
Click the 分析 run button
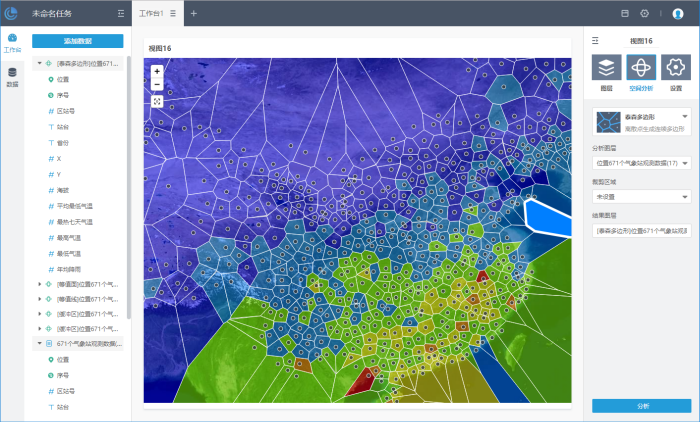(641, 406)
